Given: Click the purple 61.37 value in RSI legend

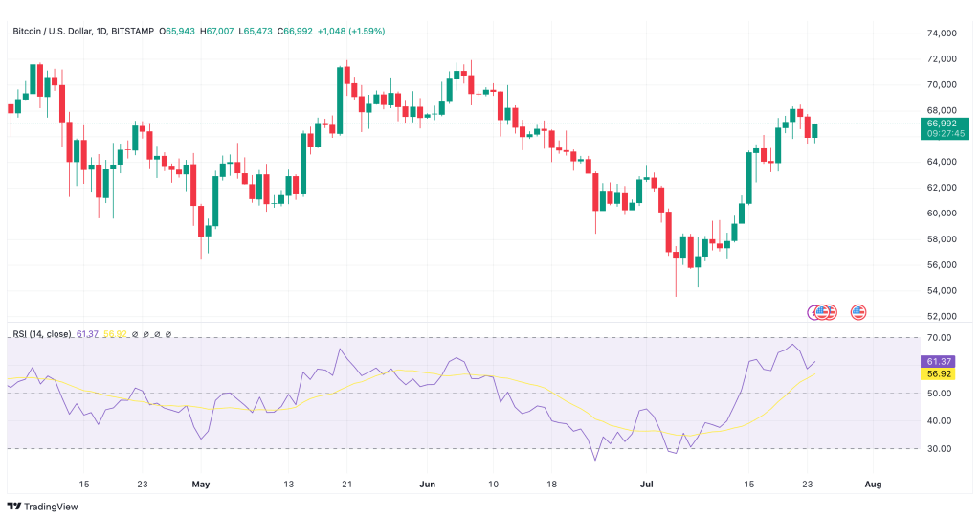Looking at the screenshot, I should tap(87, 334).
